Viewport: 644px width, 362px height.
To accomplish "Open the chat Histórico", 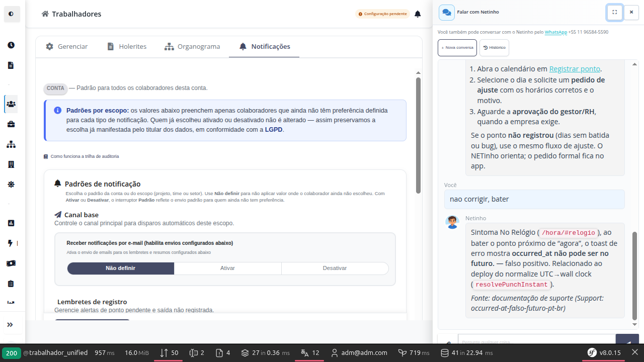I will [494, 48].
